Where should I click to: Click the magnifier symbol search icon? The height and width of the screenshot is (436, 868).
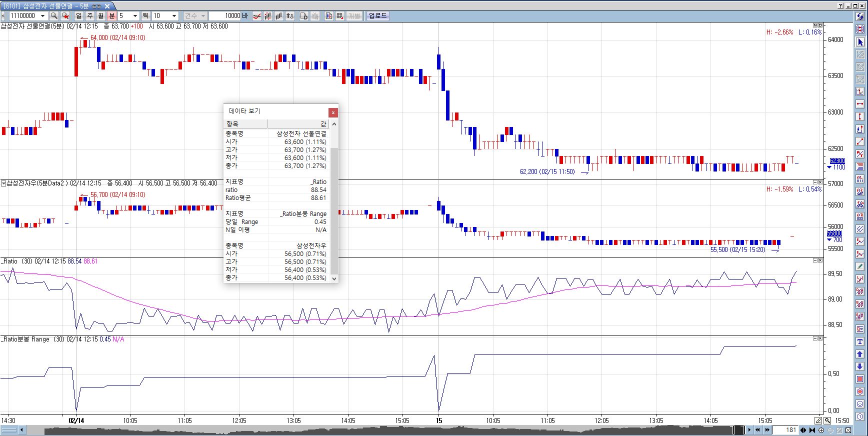pyautogui.click(x=54, y=16)
